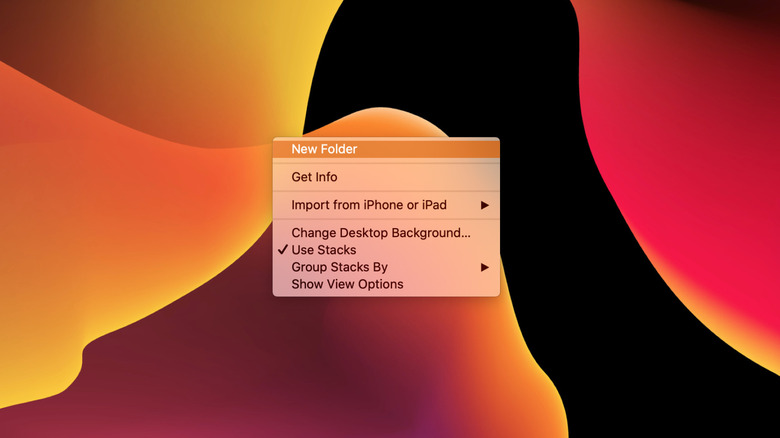The image size is (780, 438).
Task: Choose New Folder in the context menu
Action: point(386,149)
